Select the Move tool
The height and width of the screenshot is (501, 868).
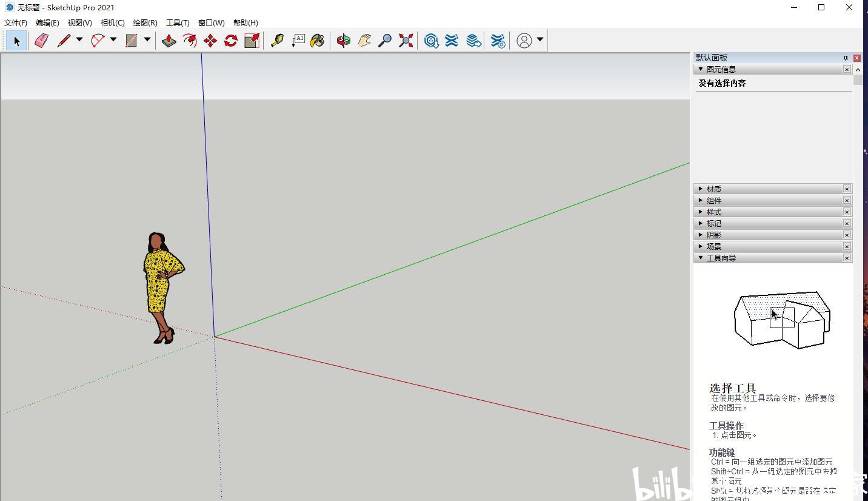pos(210,41)
